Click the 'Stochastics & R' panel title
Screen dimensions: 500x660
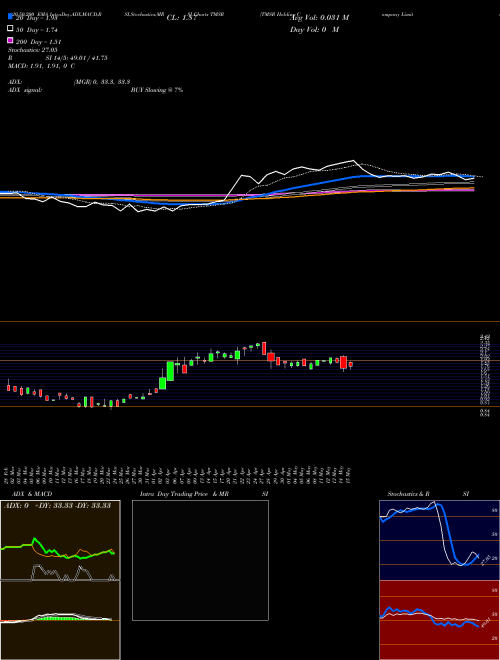point(408,494)
